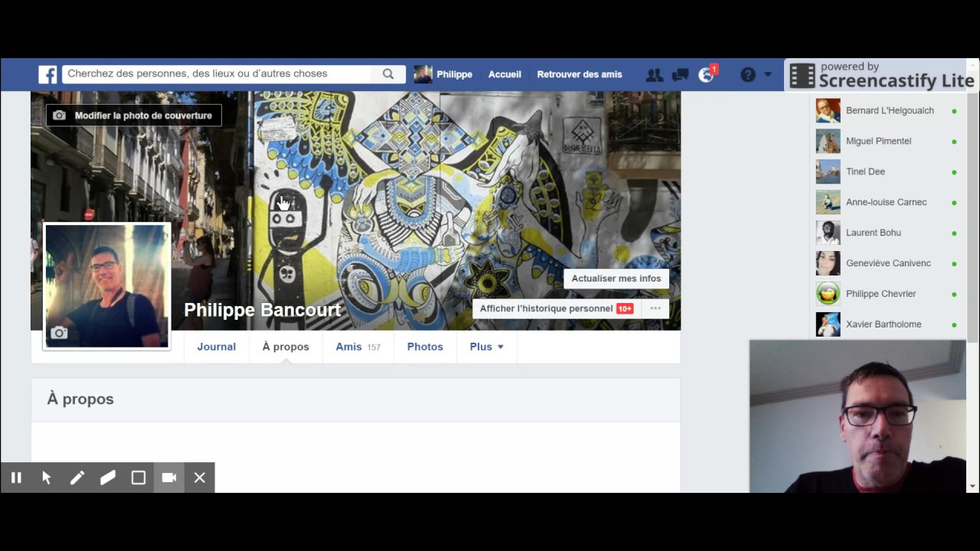Close the Screencastify drawing toolbar
Viewport: 980px width, 551px height.
200,478
